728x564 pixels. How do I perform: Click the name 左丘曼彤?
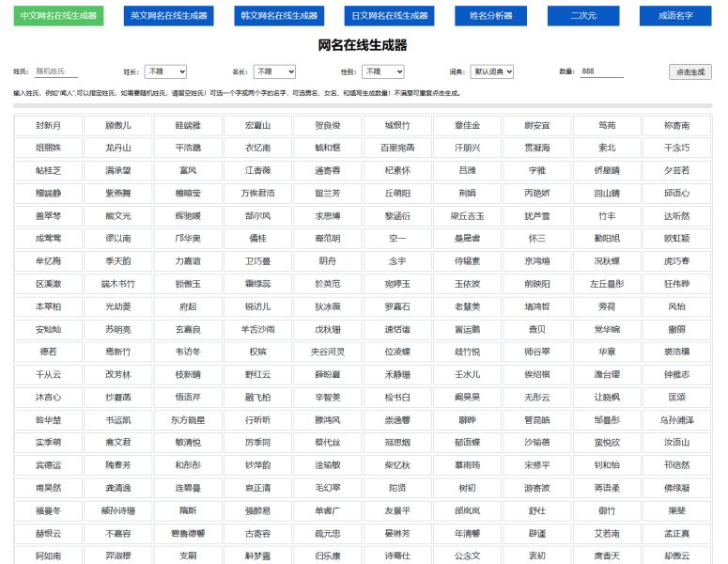coord(607,284)
